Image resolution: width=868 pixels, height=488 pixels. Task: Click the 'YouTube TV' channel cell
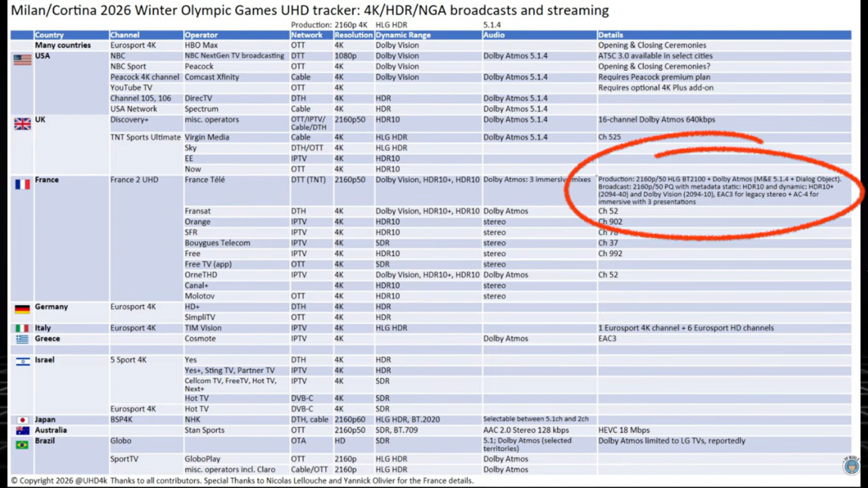point(131,88)
